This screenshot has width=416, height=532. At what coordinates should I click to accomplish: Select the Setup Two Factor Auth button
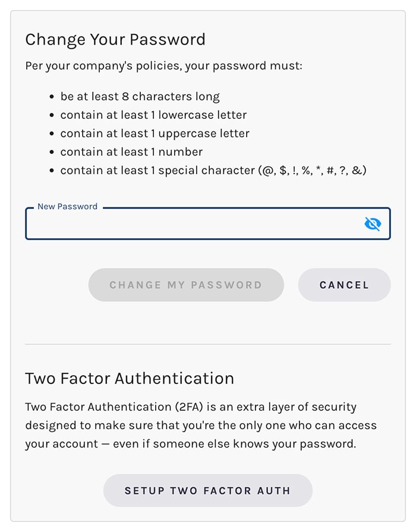coord(208,490)
